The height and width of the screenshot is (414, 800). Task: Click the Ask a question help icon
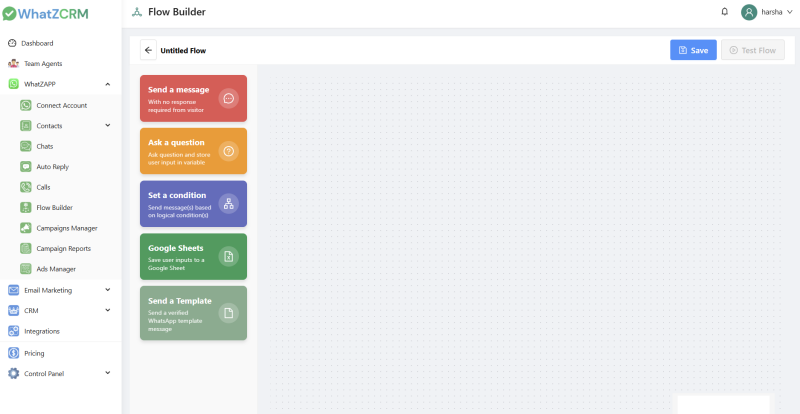tap(228, 151)
